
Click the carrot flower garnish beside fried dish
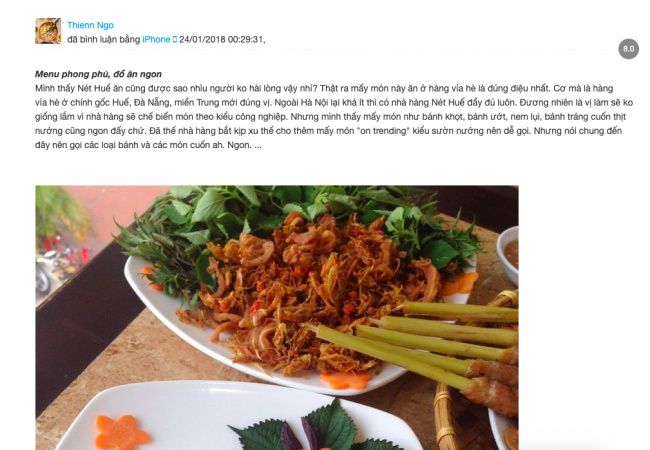(346, 380)
